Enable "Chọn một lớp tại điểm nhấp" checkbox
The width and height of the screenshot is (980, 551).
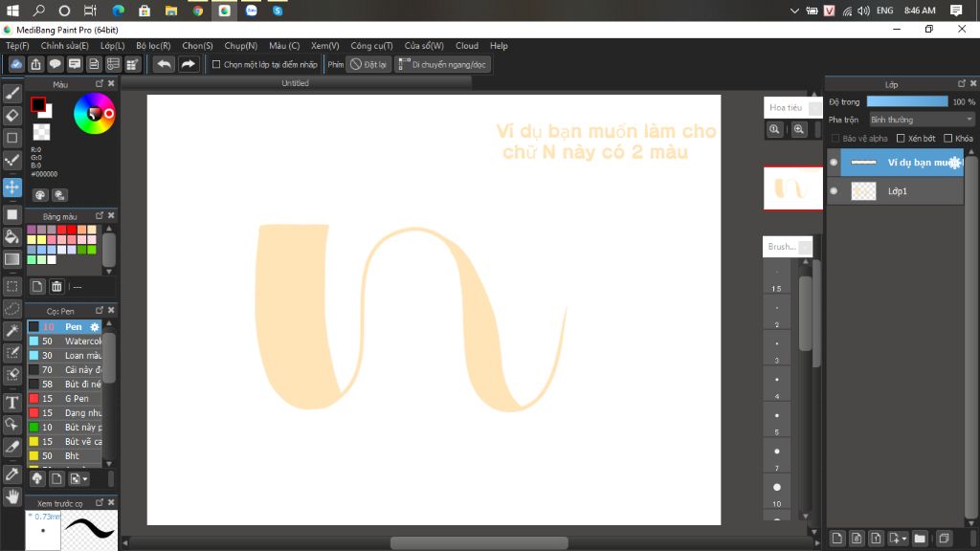pyautogui.click(x=216, y=64)
